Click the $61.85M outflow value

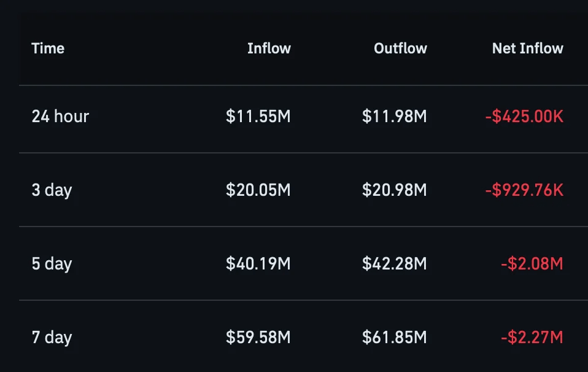tap(395, 337)
